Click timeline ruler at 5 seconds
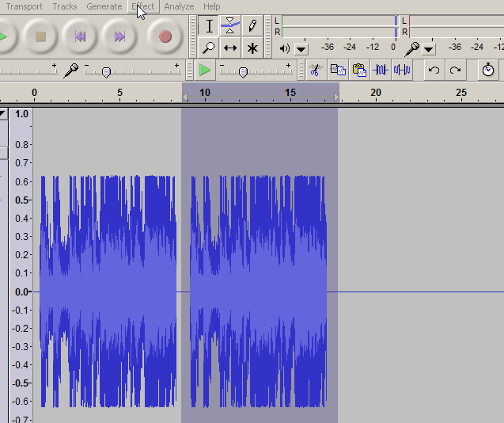The image size is (504, 423). pos(120,93)
